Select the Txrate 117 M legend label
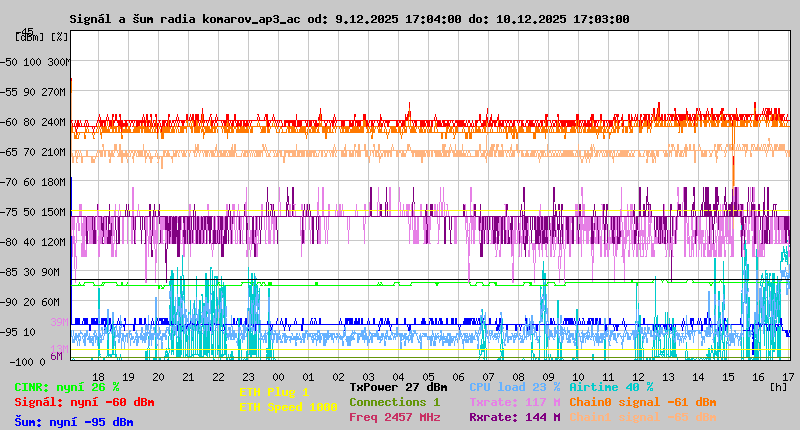 click(x=514, y=402)
